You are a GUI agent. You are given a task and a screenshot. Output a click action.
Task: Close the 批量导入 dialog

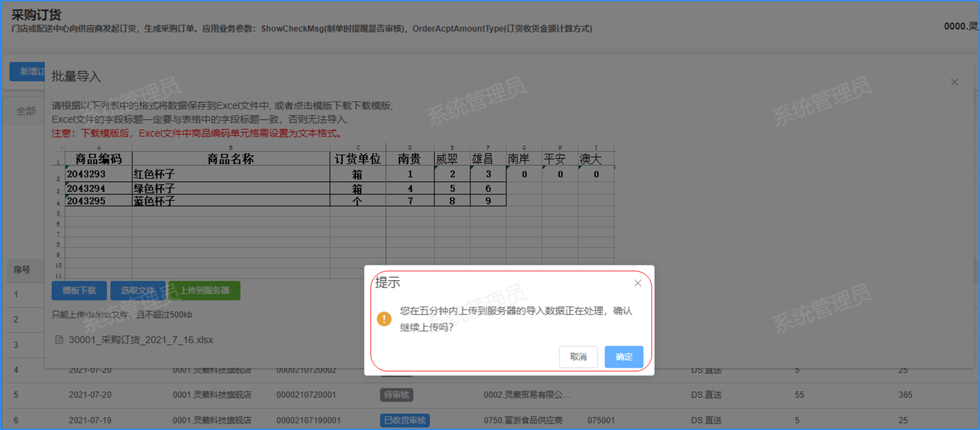pos(955,82)
